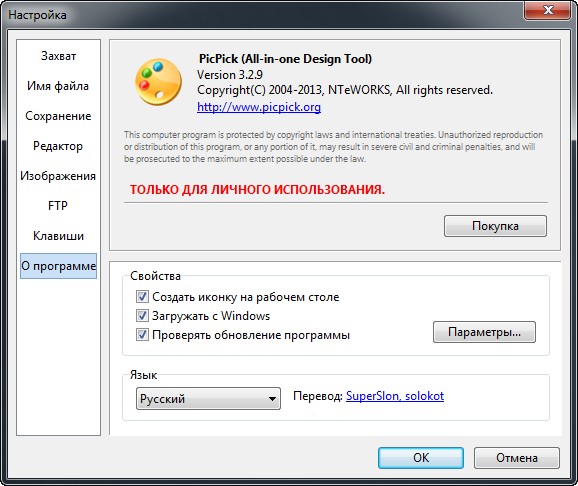Open the Захват settings section
578x486 pixels.
(58, 56)
